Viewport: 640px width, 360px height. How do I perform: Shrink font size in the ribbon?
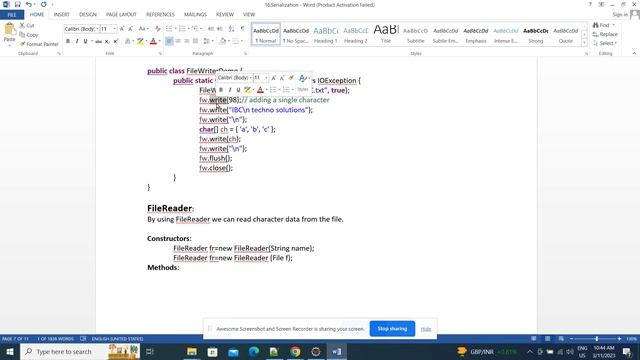coord(130,29)
